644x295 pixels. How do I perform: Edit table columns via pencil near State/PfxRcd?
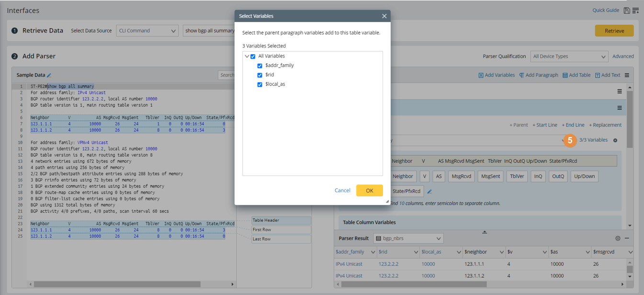pos(429,192)
